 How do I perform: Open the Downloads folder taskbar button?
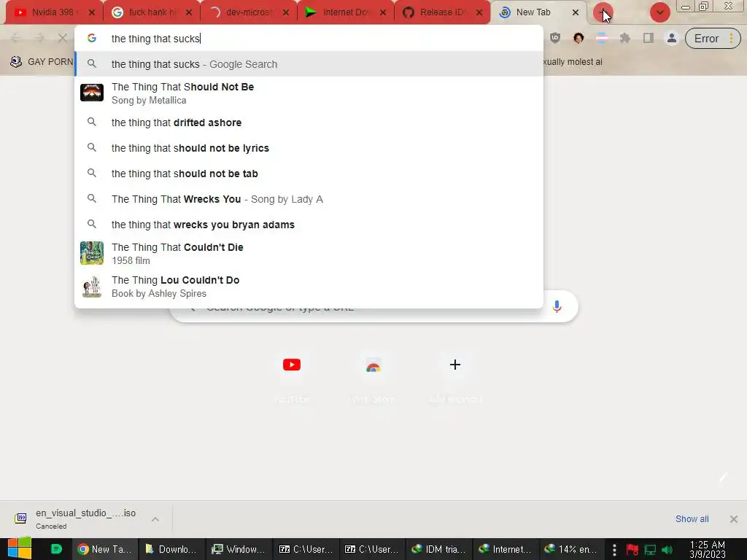pyautogui.click(x=171, y=549)
